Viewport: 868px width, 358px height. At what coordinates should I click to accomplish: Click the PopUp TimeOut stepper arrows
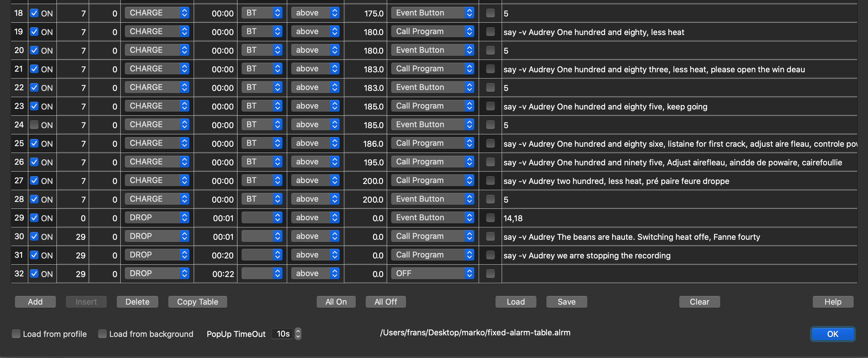tap(298, 334)
